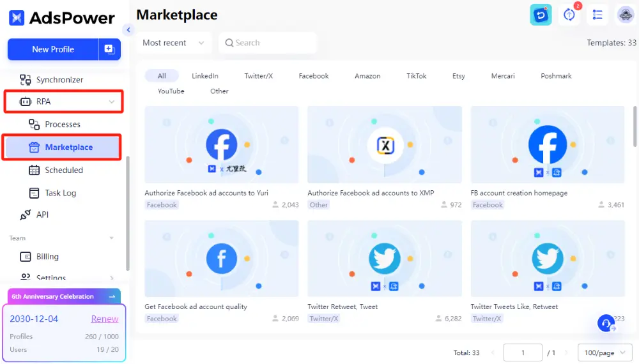
Task: Open the Twitter Tweets Like, Retweet thumbnail
Action: pyautogui.click(x=548, y=259)
